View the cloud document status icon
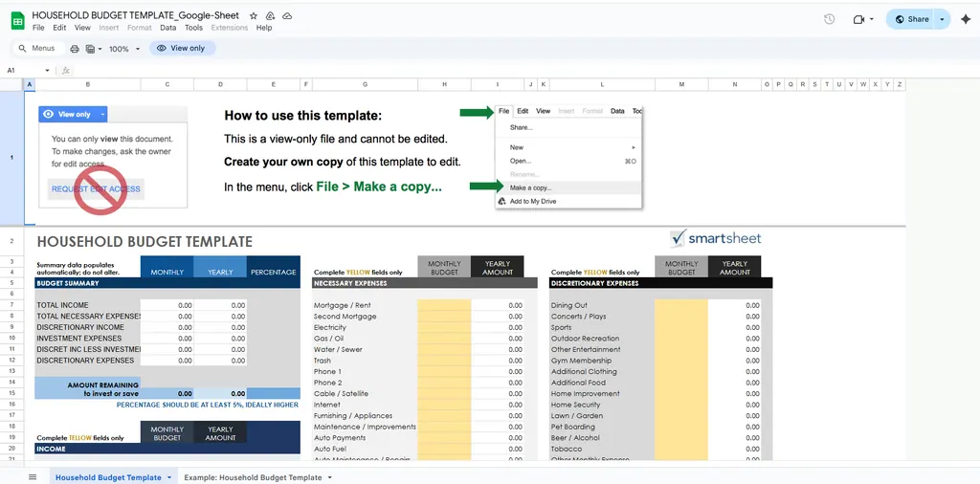Image resolution: width=980 pixels, height=484 pixels. [x=287, y=16]
